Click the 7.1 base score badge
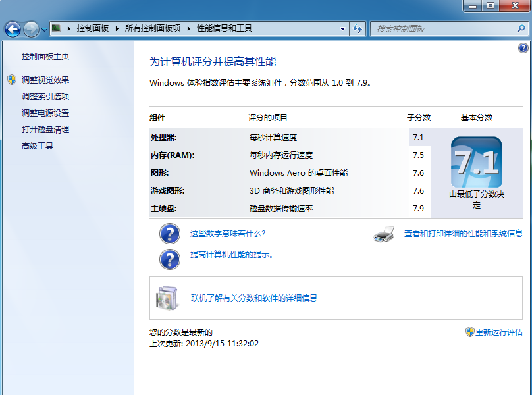532x395 pixels. coord(476,162)
